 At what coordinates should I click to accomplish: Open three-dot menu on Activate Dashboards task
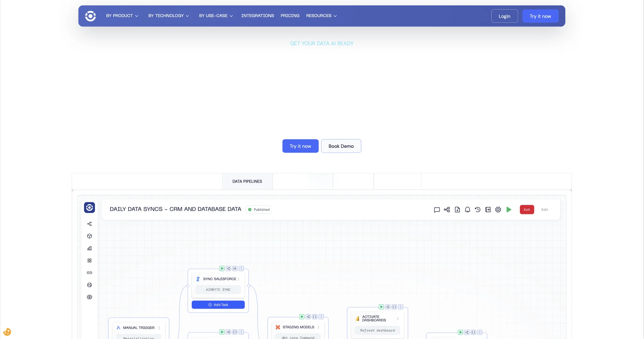[398, 319]
